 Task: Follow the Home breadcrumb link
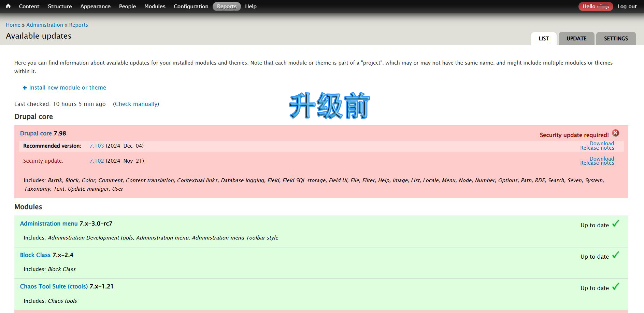(13, 25)
